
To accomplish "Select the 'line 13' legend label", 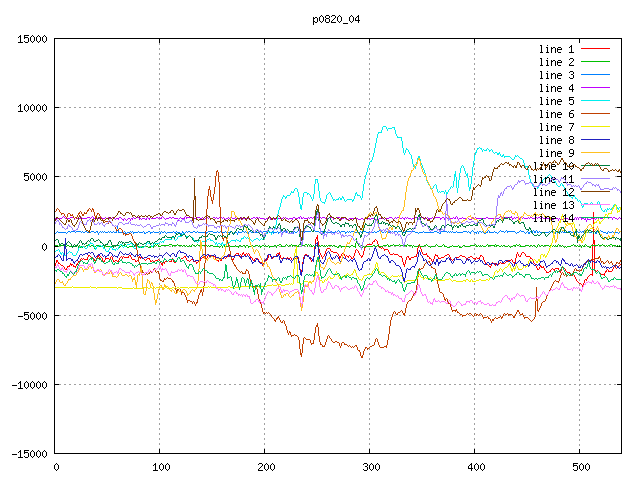I will 553,205.
